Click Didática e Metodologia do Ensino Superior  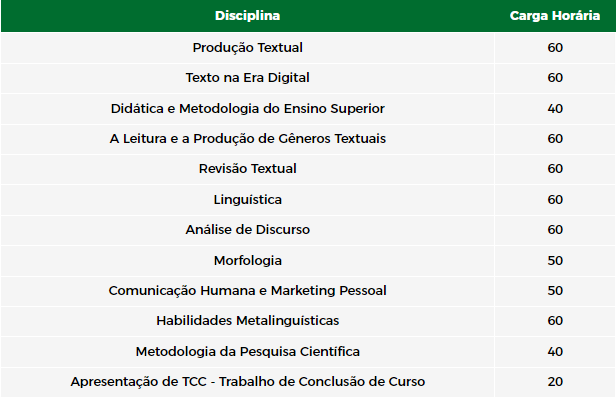click(x=248, y=108)
